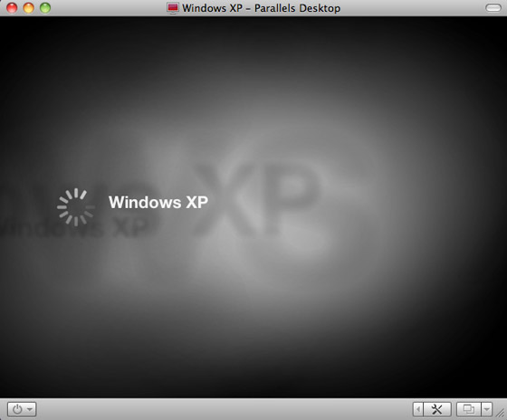
Task: Zoom the window using the green button
Action: pyautogui.click(x=45, y=8)
